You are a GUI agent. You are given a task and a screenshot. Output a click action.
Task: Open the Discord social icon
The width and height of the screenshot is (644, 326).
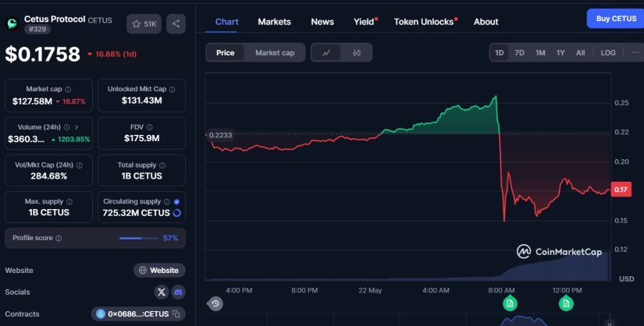pos(178,292)
